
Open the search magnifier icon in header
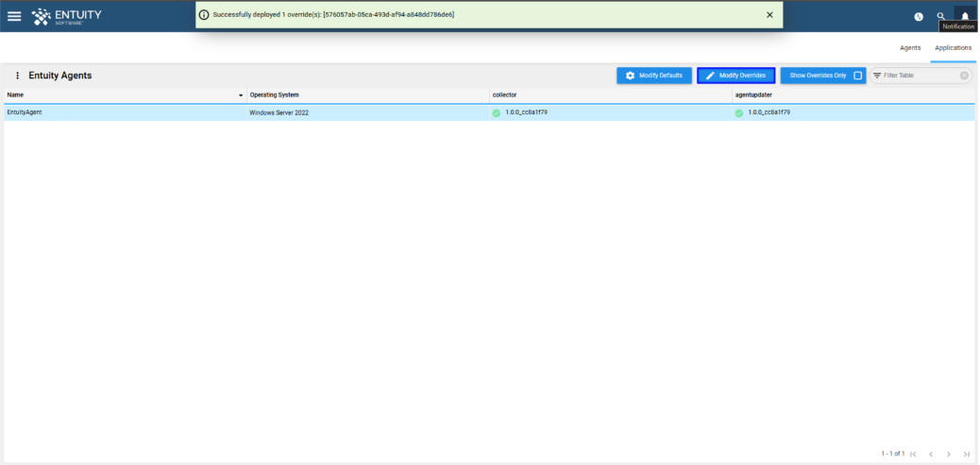coord(940,16)
